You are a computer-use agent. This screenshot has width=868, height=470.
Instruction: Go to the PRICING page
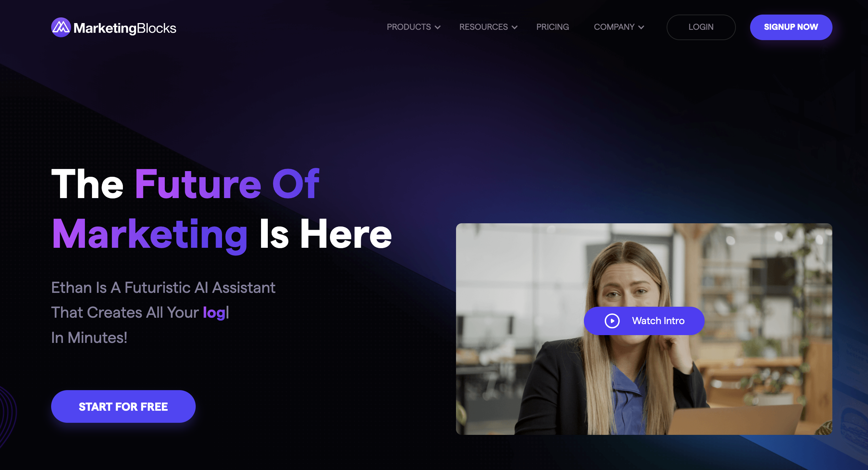click(x=553, y=27)
